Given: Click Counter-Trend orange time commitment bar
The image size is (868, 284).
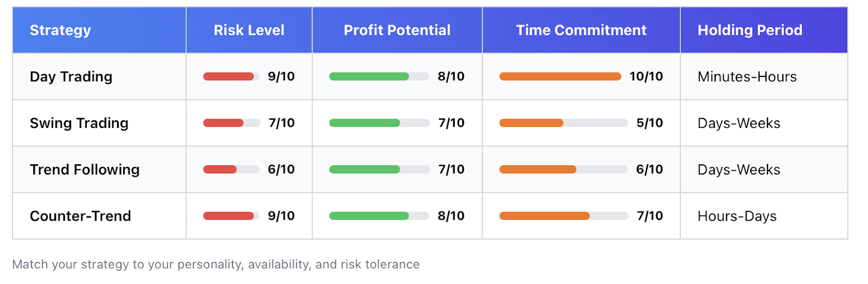Looking at the screenshot, I should (x=544, y=216).
